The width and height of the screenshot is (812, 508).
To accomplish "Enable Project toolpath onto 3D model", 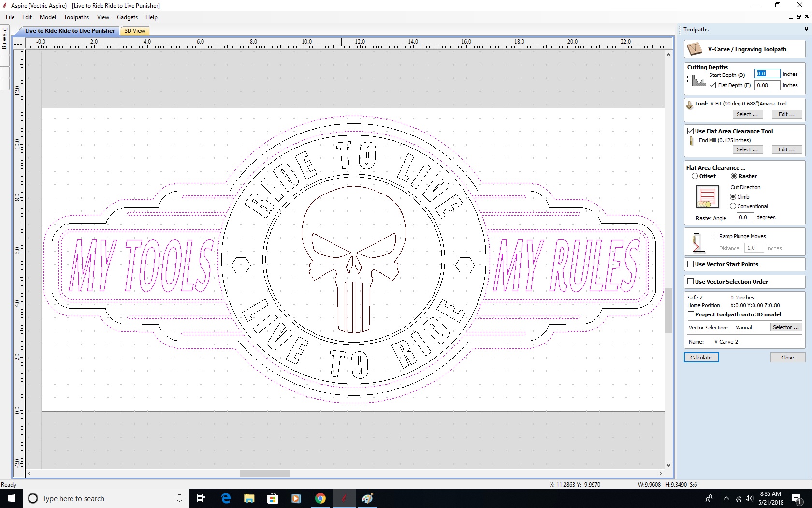I will [691, 314].
